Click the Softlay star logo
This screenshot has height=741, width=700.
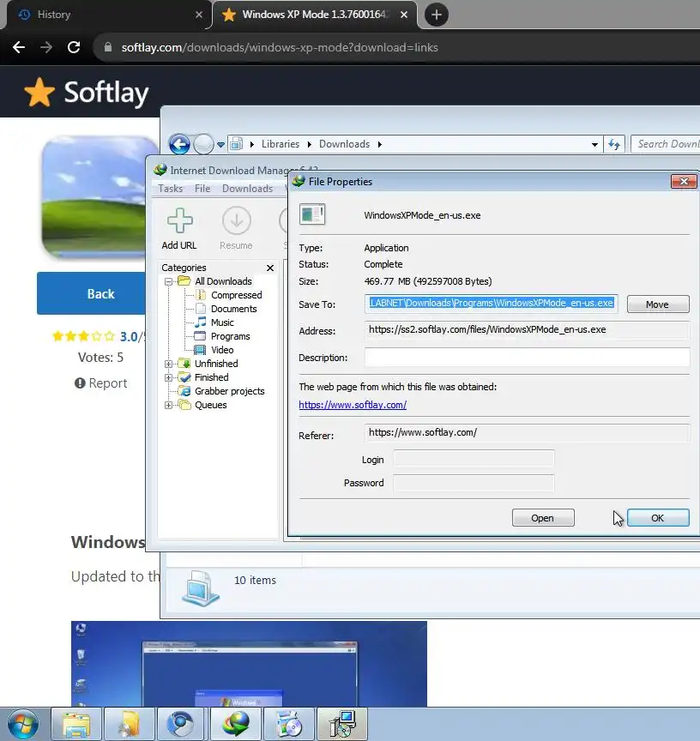pyautogui.click(x=39, y=92)
